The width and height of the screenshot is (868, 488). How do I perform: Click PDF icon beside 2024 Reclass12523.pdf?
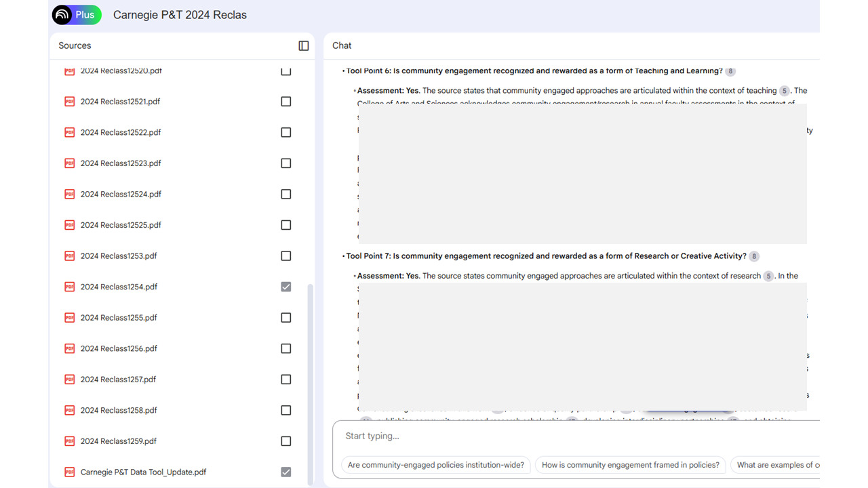point(69,163)
